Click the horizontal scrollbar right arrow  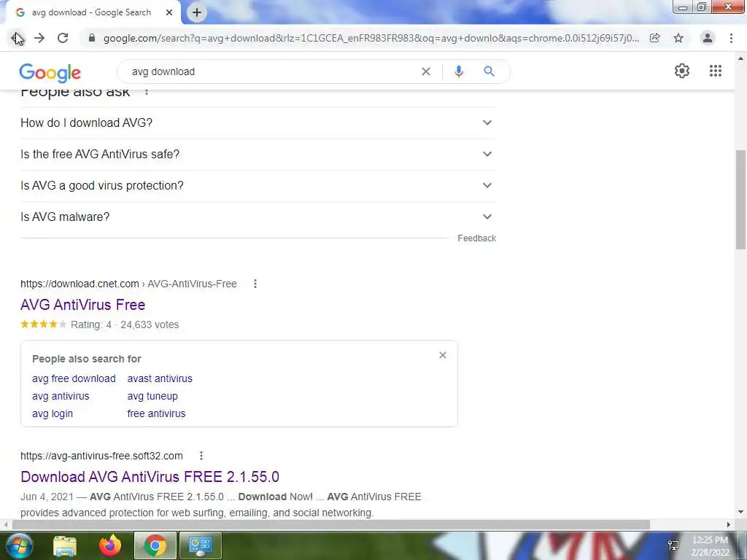[x=729, y=524]
